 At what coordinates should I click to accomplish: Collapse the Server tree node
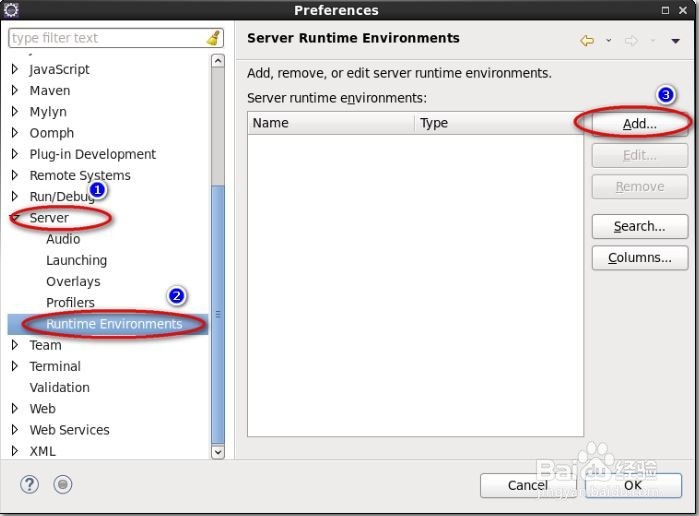tap(15, 218)
